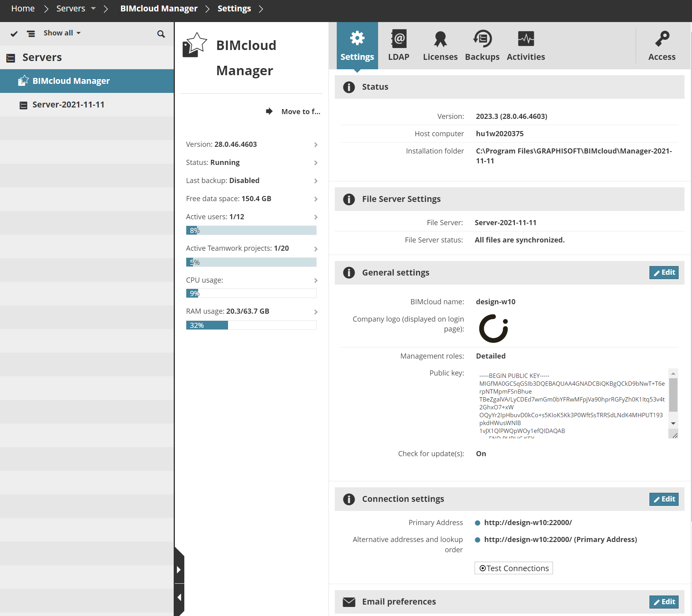Click the Settings breadcrumb
The image size is (692, 616).
[234, 9]
